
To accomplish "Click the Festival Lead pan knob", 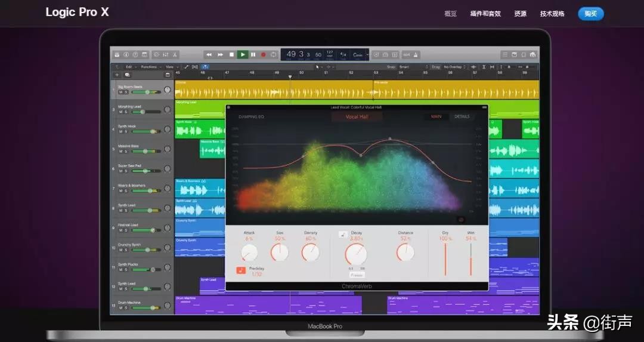I will point(167,228).
